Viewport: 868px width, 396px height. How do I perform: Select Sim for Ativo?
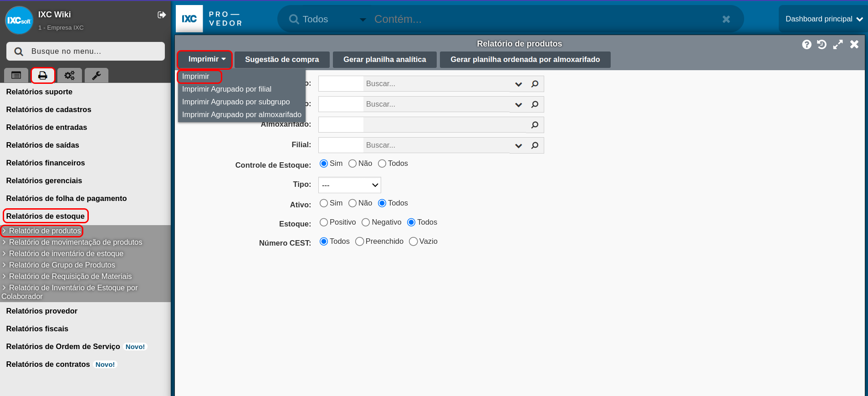pos(324,203)
